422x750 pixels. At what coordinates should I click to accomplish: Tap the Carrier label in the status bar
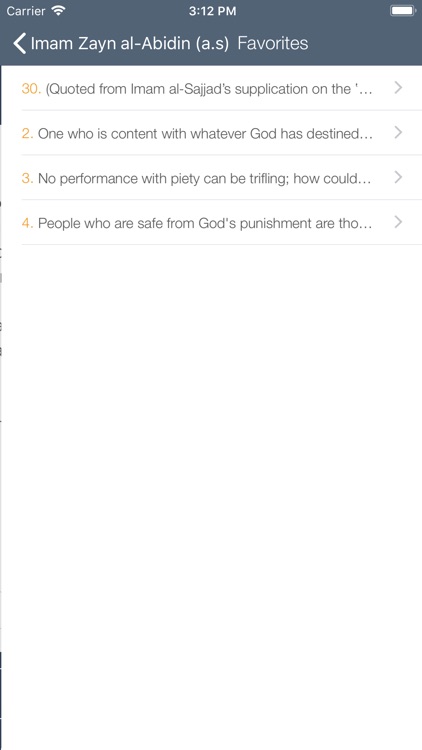[x=26, y=11]
